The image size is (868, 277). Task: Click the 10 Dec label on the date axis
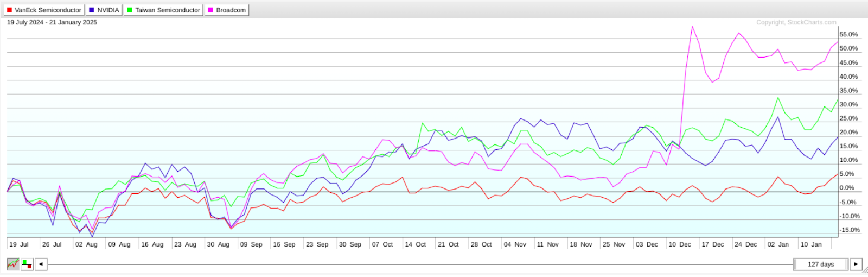[679, 244]
